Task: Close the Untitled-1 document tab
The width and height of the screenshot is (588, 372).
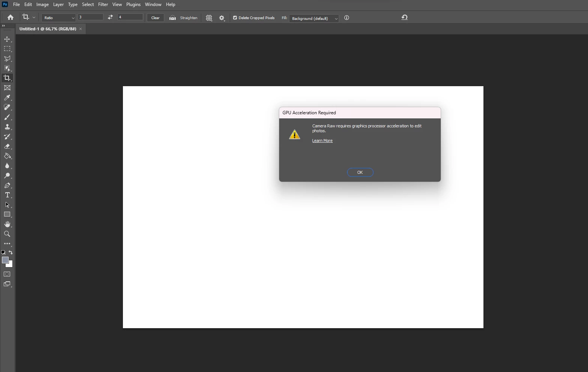Action: [x=81, y=29]
